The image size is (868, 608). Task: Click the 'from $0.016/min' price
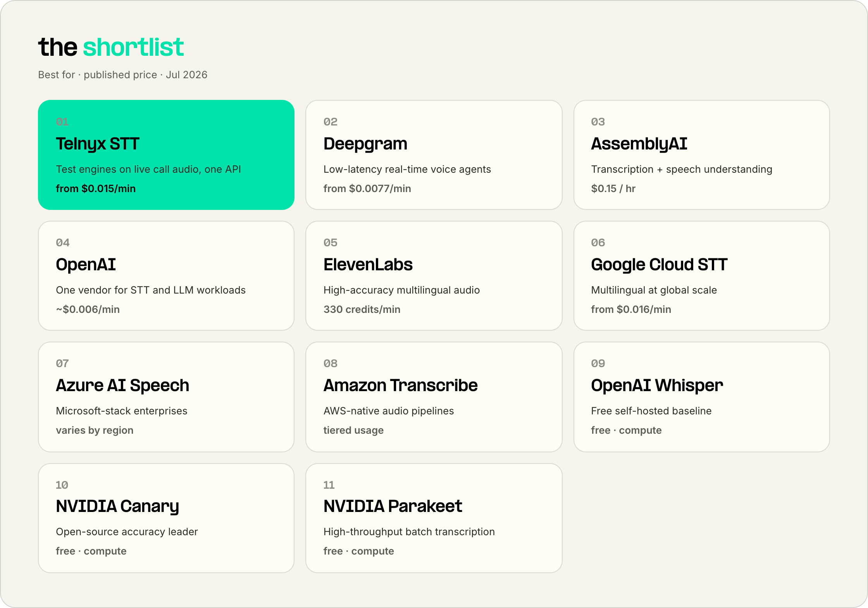point(631,309)
